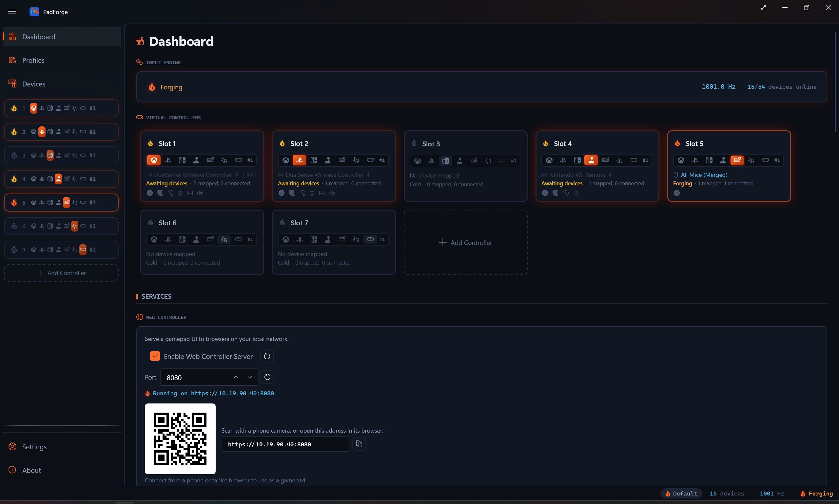This screenshot has width=839, height=504.
Task: Set sidebar row 7 to joystick type
Action: click(x=58, y=250)
